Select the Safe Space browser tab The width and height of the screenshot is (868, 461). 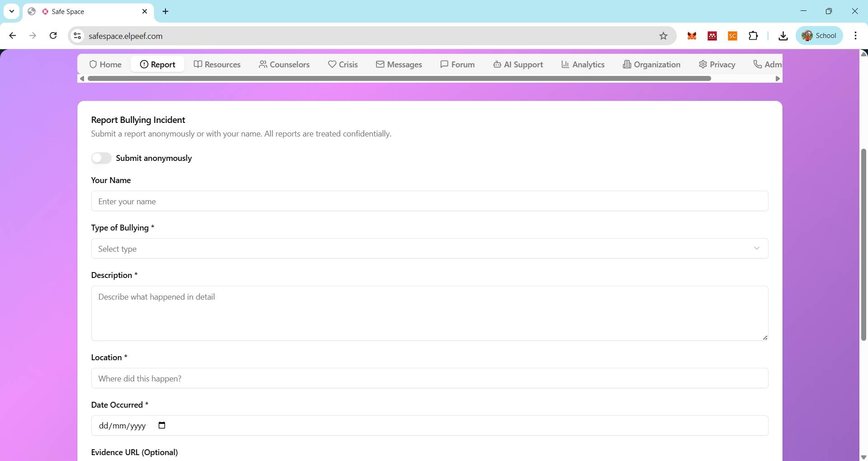tap(88, 11)
